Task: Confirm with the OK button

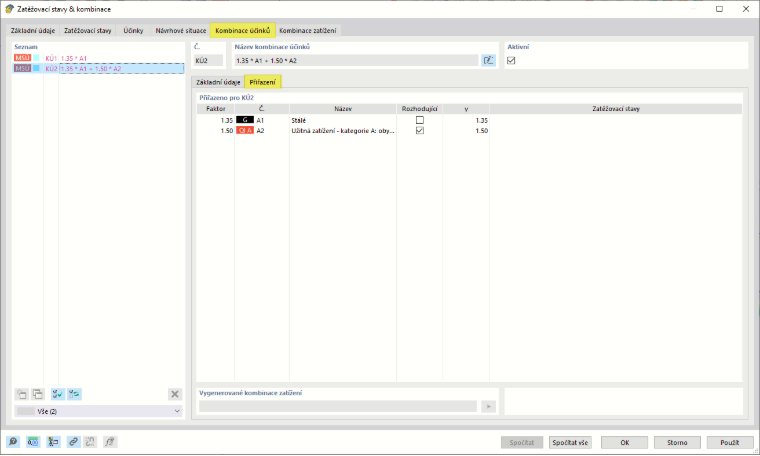Action: point(625,442)
